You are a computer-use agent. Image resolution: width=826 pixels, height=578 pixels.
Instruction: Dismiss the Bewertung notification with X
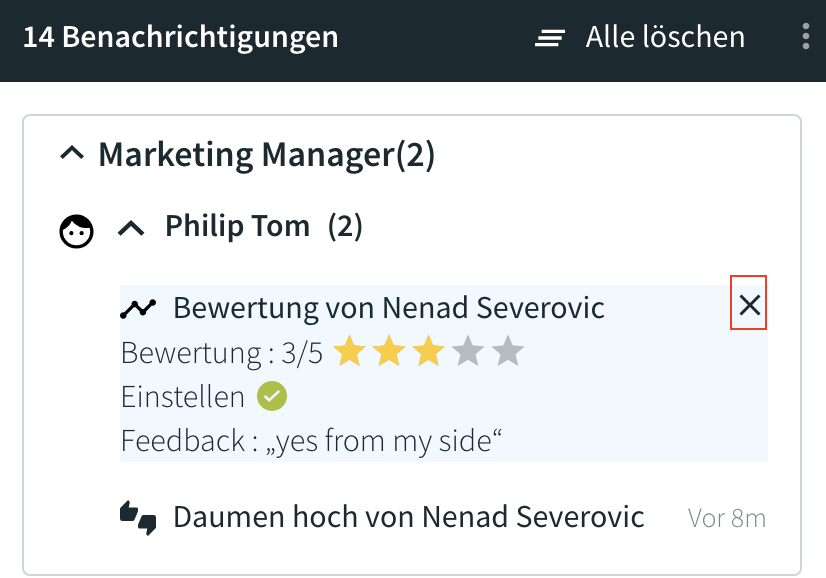click(x=749, y=303)
